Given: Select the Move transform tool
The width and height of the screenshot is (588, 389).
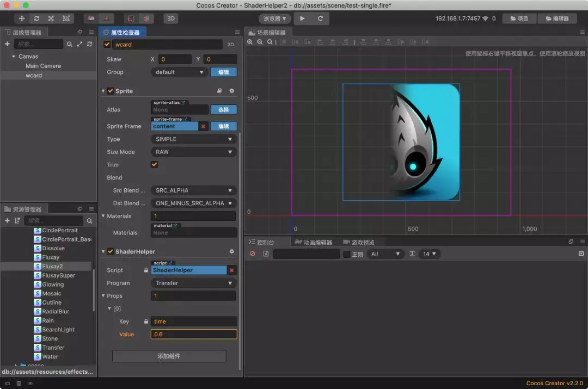Looking at the screenshot, I should point(22,18).
